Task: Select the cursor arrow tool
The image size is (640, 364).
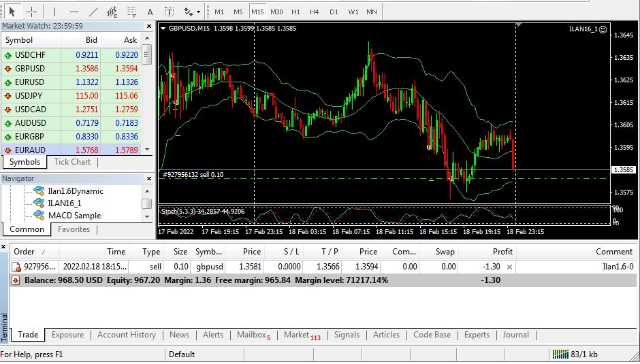Action: 12,12
